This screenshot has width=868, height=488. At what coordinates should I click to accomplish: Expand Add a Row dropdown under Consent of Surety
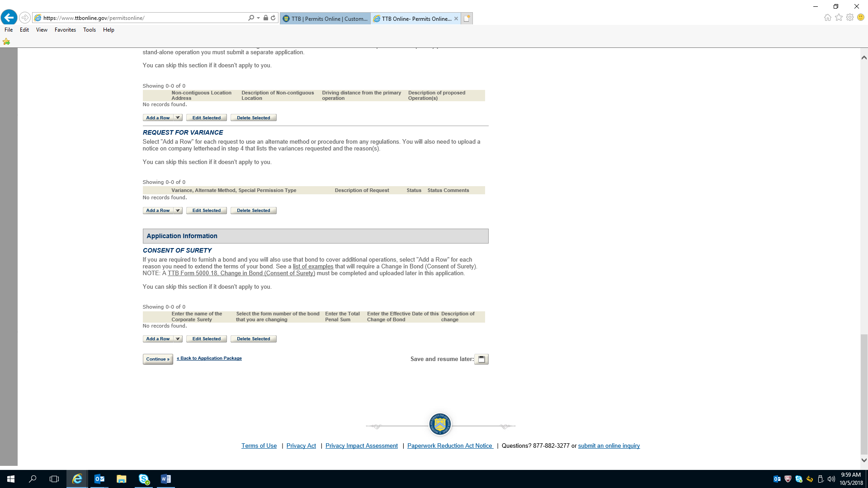click(x=178, y=339)
